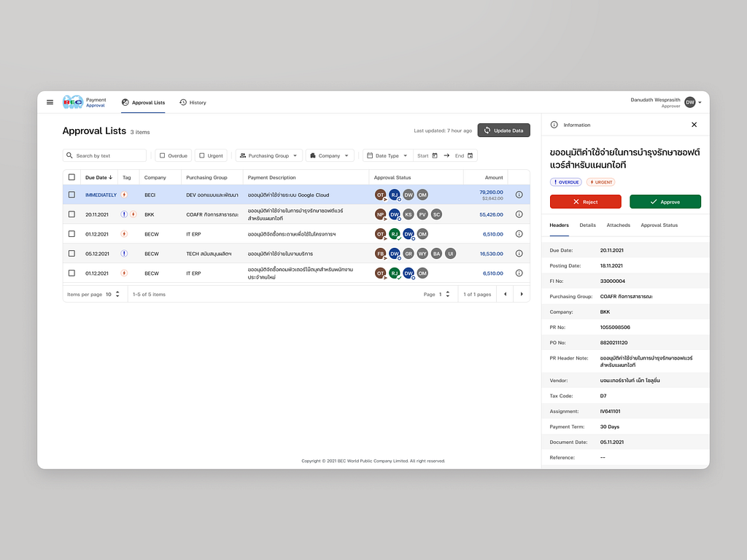Open the hamburger navigation menu
Image resolution: width=747 pixels, height=560 pixels.
(x=50, y=102)
